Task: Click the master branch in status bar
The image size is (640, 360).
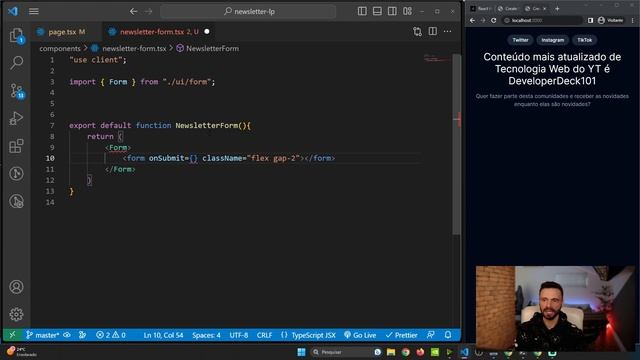Action: [43, 335]
